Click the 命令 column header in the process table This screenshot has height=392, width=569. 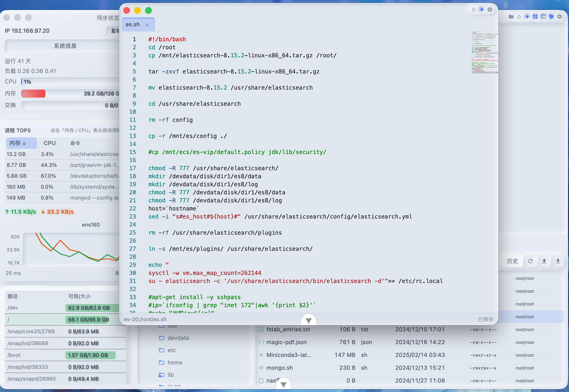click(75, 143)
